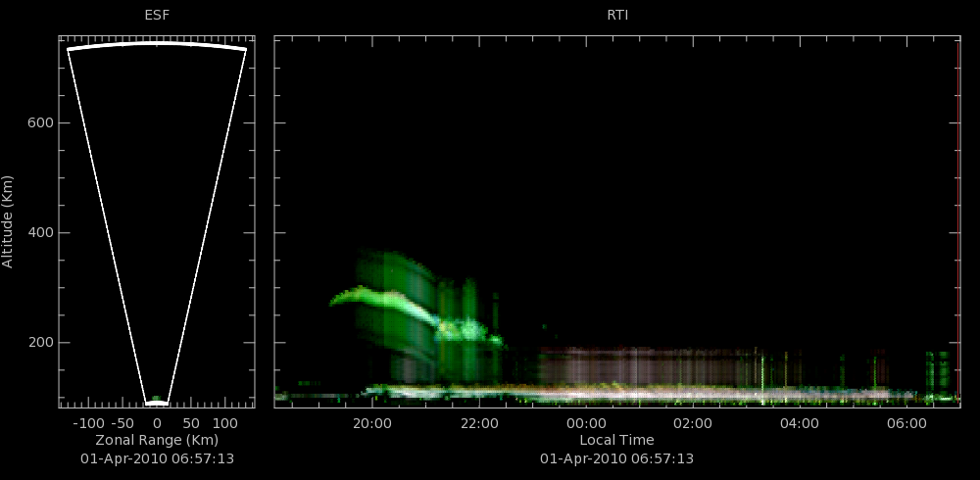Click the timestamp under the RTI plot
Screen dimensions: 980x480
pyautogui.click(x=616, y=458)
